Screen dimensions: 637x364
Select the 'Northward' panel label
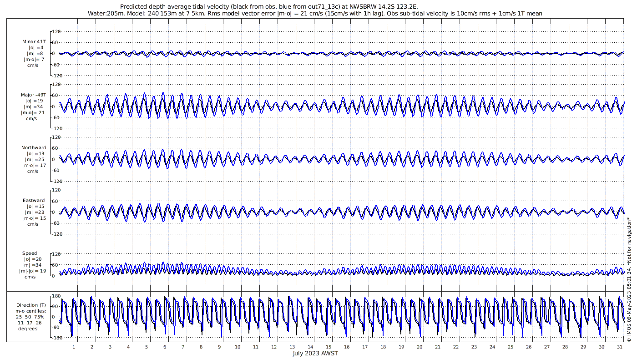tap(34, 147)
